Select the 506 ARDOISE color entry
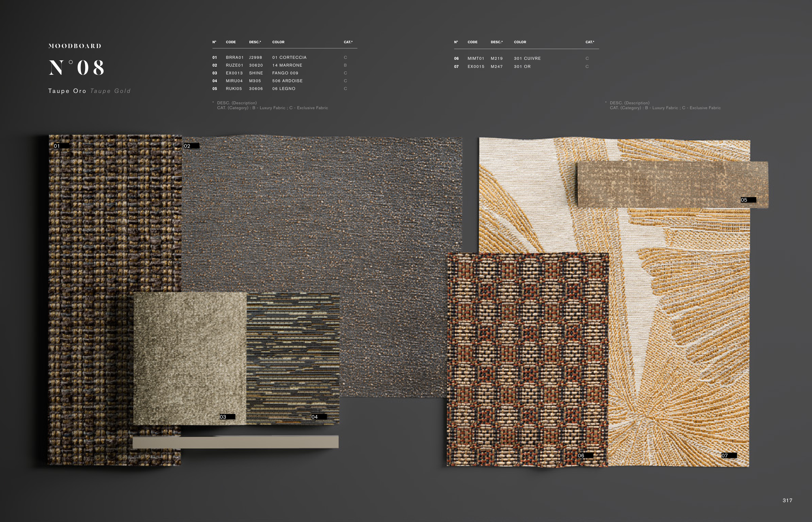Viewport: 812px width, 522px height. click(287, 81)
